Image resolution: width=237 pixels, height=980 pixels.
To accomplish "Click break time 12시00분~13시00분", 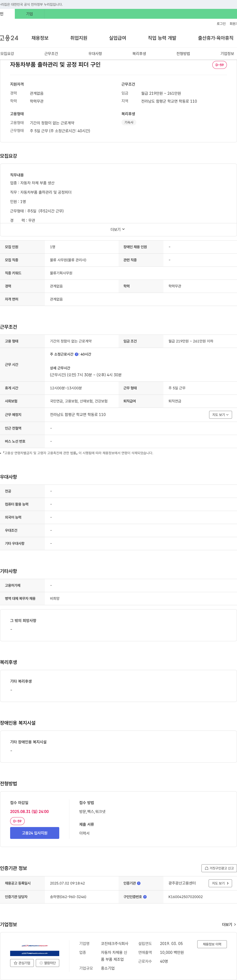I will (x=66, y=388).
